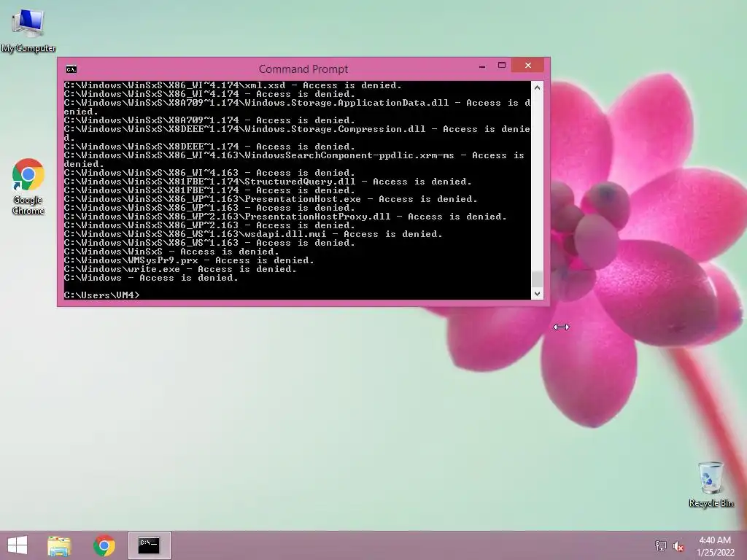Viewport: 747px width, 560px height.
Task: Maximize the Command Prompt window
Action: 502,65
